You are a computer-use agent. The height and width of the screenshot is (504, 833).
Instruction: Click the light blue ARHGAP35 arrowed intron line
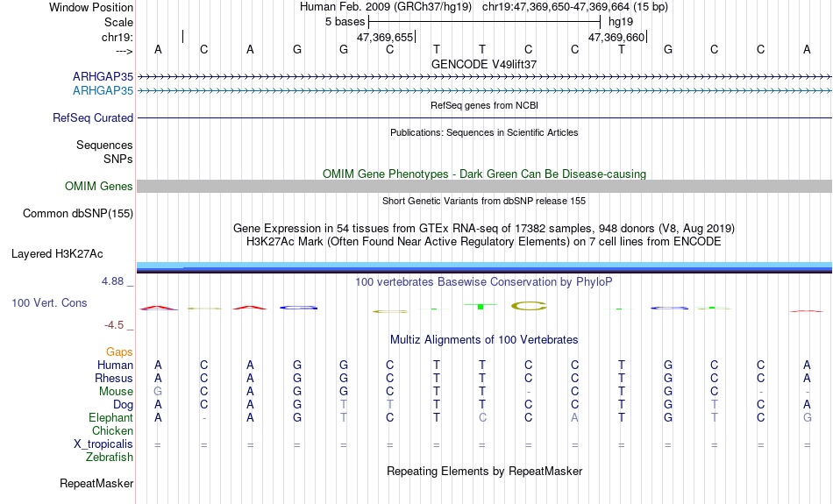point(485,91)
